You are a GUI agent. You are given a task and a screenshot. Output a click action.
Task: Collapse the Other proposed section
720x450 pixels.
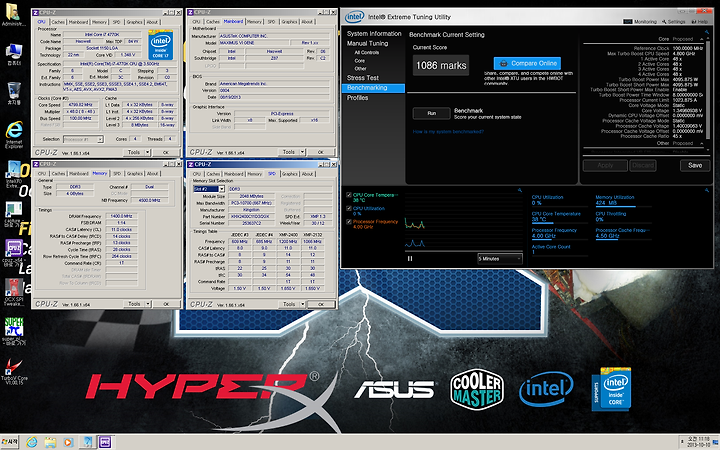701,143
